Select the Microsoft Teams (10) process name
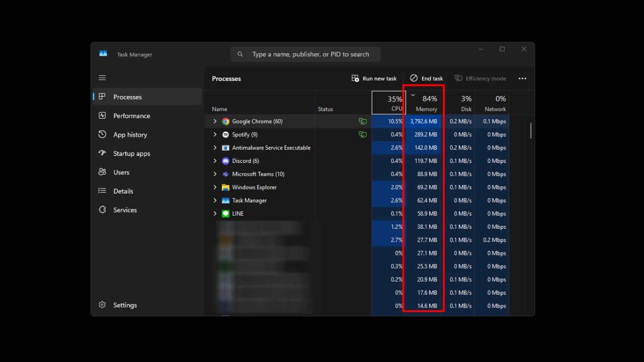Screen dimensions: 644x362 (x=258, y=174)
